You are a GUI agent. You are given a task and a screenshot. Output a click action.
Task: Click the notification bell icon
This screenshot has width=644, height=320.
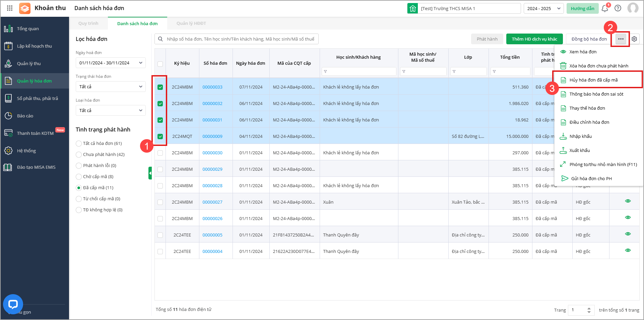pos(605,8)
